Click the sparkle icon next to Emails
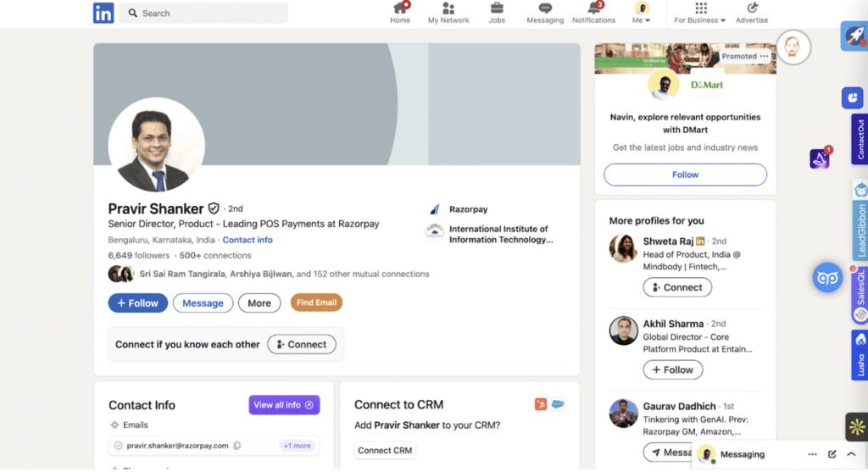 pyautogui.click(x=114, y=425)
